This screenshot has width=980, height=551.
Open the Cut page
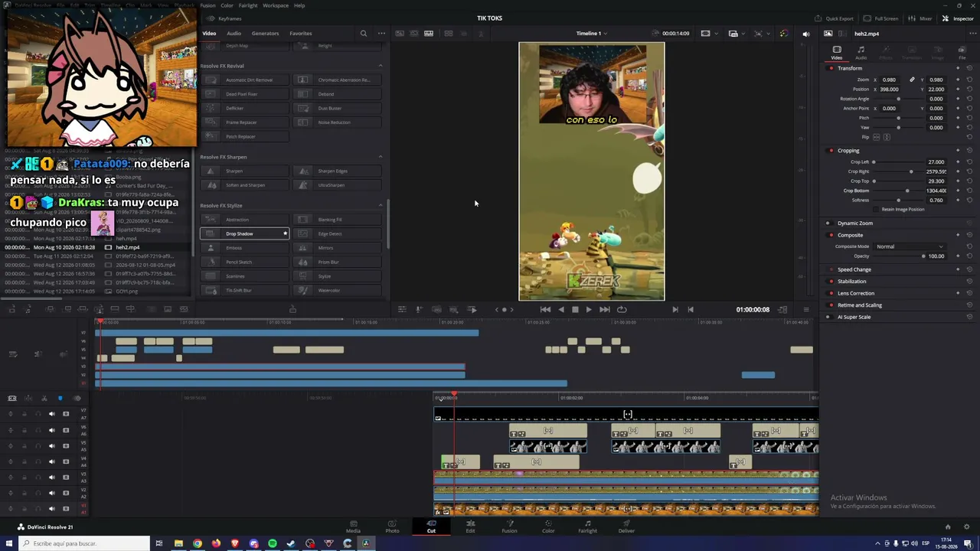(431, 527)
